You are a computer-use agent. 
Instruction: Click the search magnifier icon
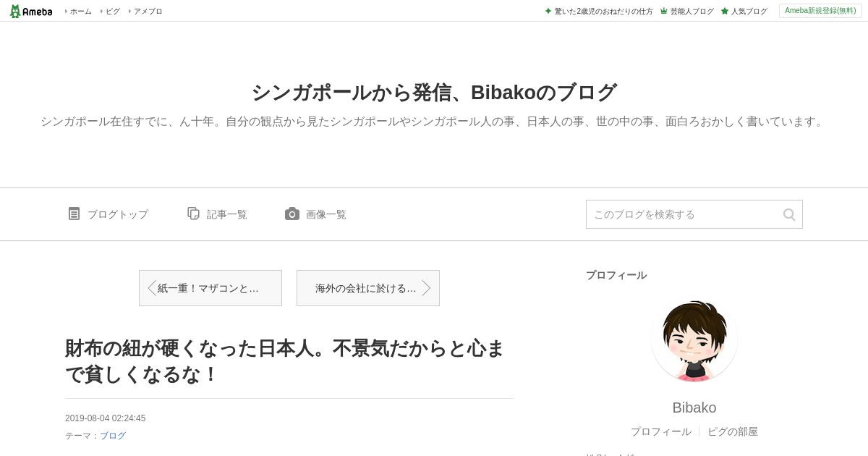click(789, 214)
